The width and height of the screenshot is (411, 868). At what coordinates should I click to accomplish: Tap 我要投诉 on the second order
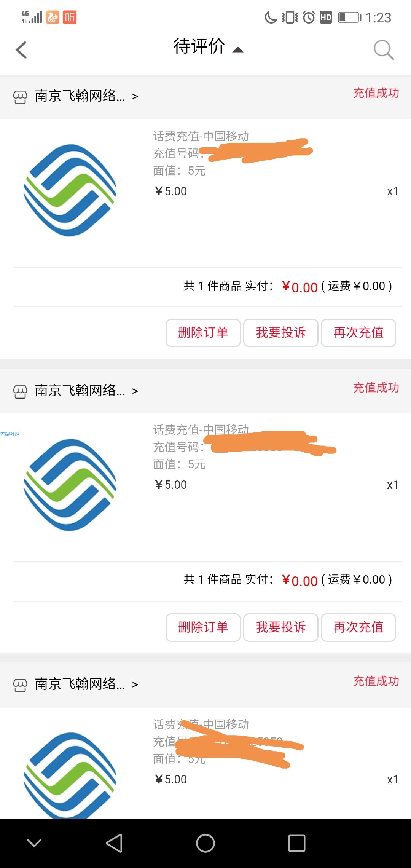[281, 627]
